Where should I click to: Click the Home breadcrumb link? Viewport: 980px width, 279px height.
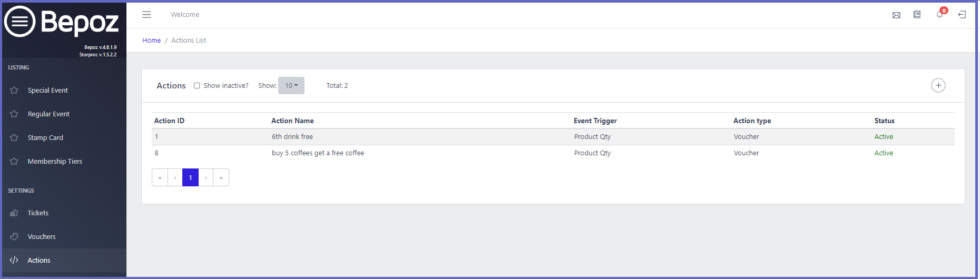pos(151,41)
